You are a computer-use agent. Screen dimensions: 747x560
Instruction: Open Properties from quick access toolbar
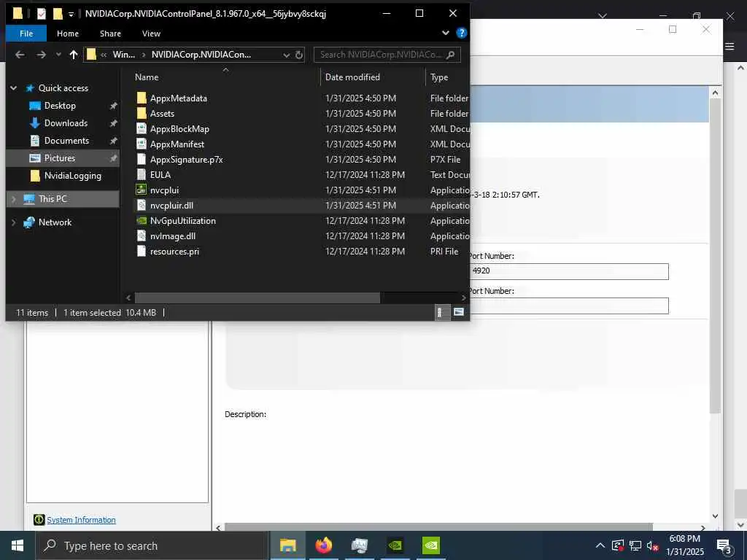pos(42,14)
